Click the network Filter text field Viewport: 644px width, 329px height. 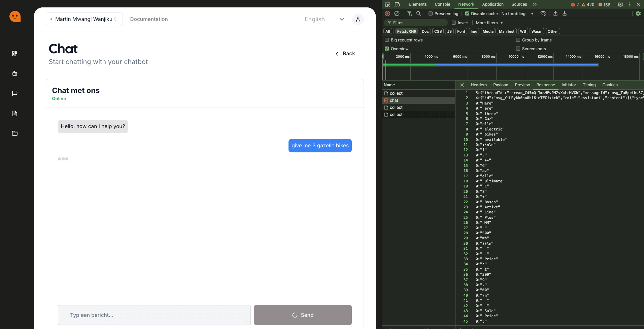coord(416,23)
